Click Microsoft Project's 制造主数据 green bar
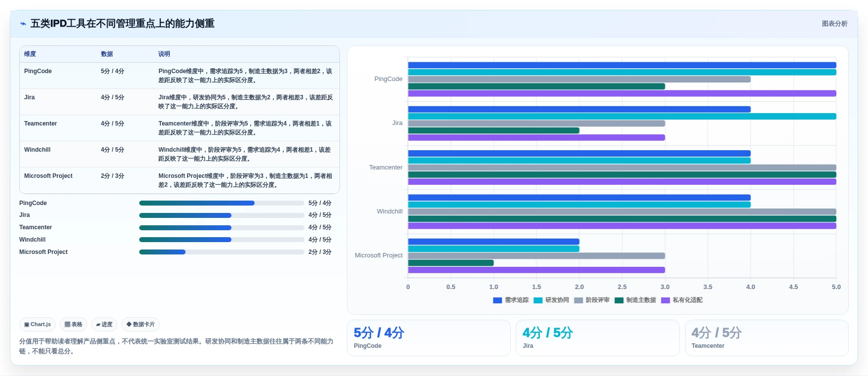This screenshot has width=868, height=376. coord(451,263)
